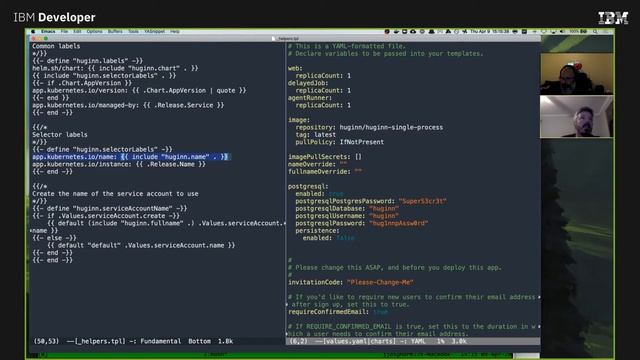
Task: Open the Options menu
Action: [x=94, y=31]
